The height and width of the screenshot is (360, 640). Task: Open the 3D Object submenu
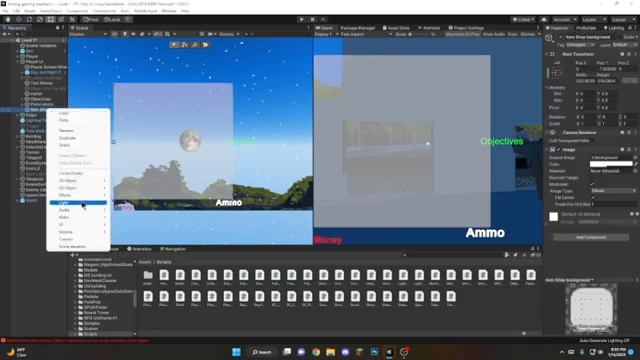click(78, 180)
